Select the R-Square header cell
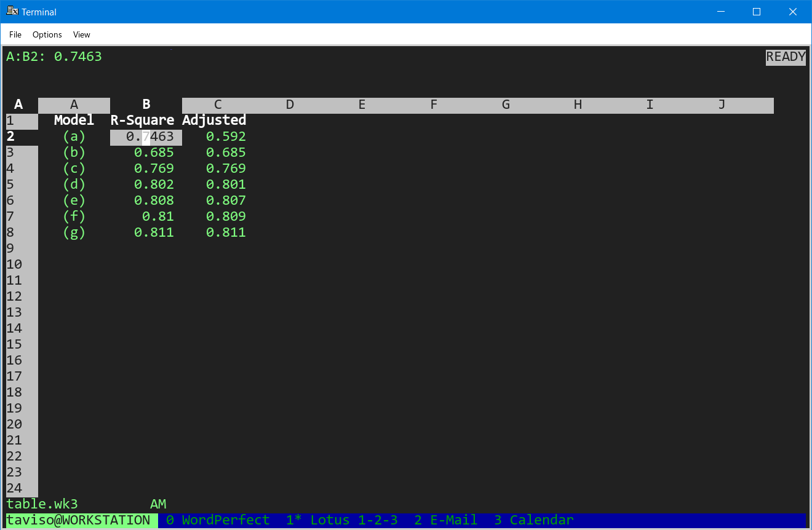 coord(142,120)
